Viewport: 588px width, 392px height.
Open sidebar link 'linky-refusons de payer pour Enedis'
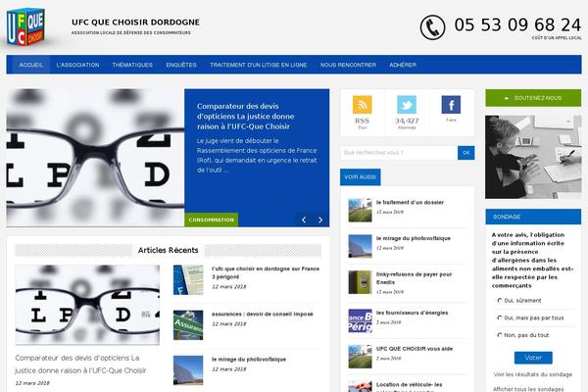(x=414, y=278)
